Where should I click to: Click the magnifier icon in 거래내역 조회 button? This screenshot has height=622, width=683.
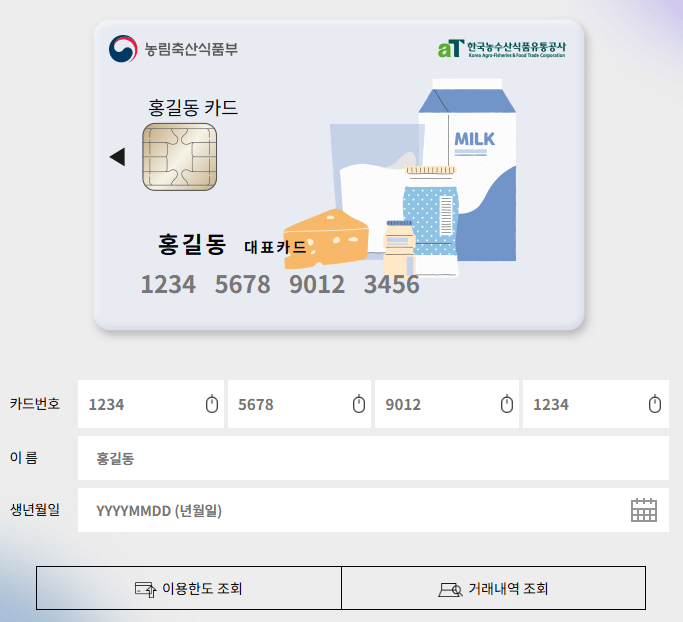pos(450,590)
